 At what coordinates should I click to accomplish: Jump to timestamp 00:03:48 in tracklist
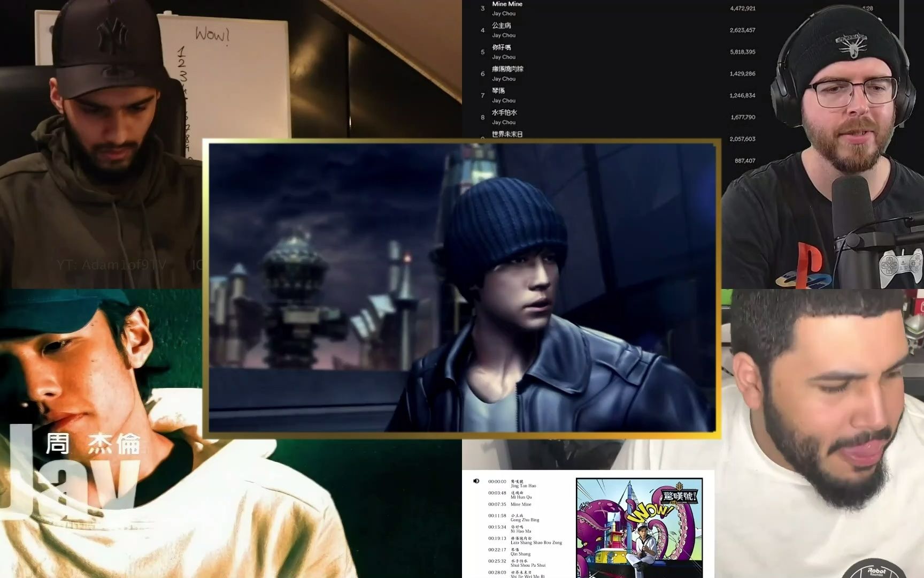(x=497, y=493)
